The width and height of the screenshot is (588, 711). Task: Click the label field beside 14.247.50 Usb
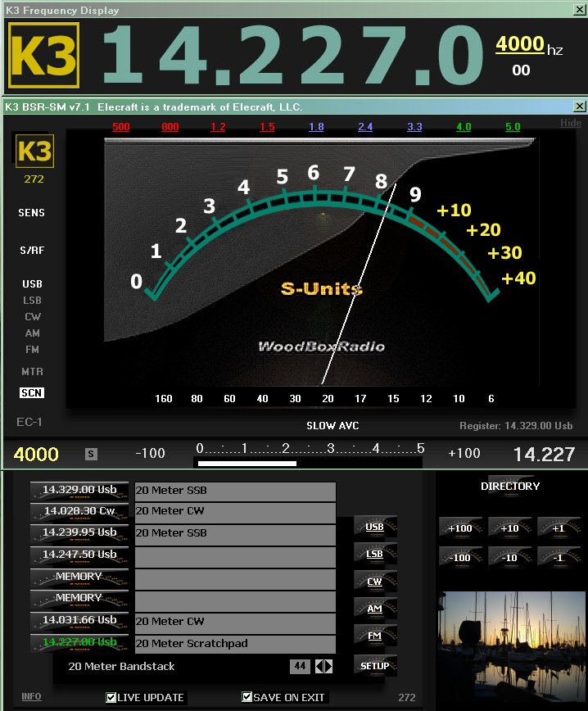tap(235, 557)
